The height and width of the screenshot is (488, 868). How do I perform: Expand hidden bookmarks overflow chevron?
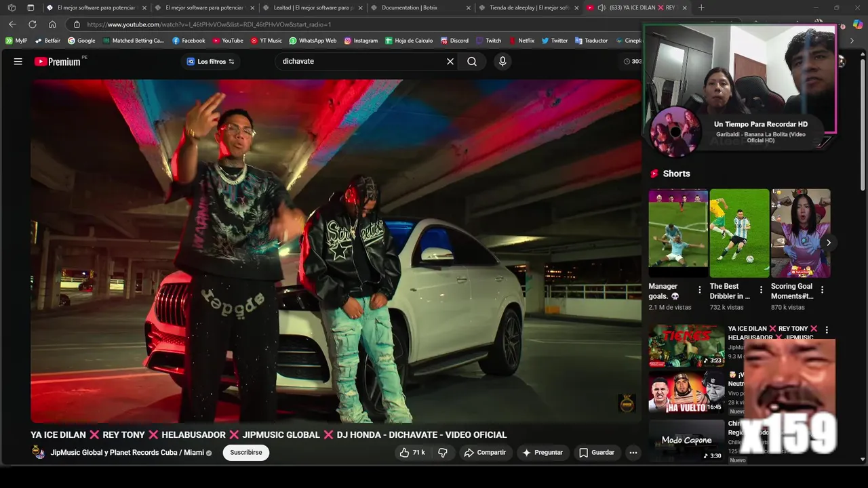(x=852, y=41)
